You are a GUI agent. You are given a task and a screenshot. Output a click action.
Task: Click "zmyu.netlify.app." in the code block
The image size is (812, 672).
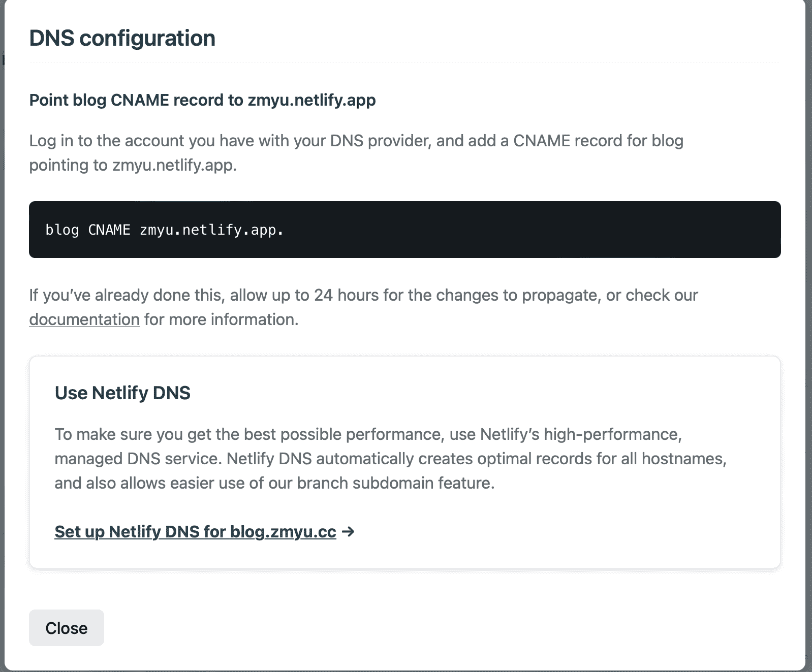[211, 230]
